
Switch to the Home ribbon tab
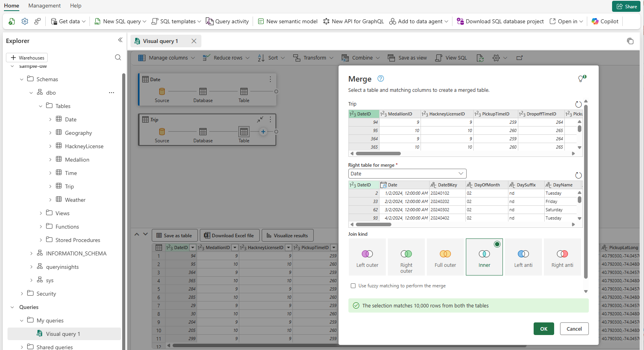11,6
